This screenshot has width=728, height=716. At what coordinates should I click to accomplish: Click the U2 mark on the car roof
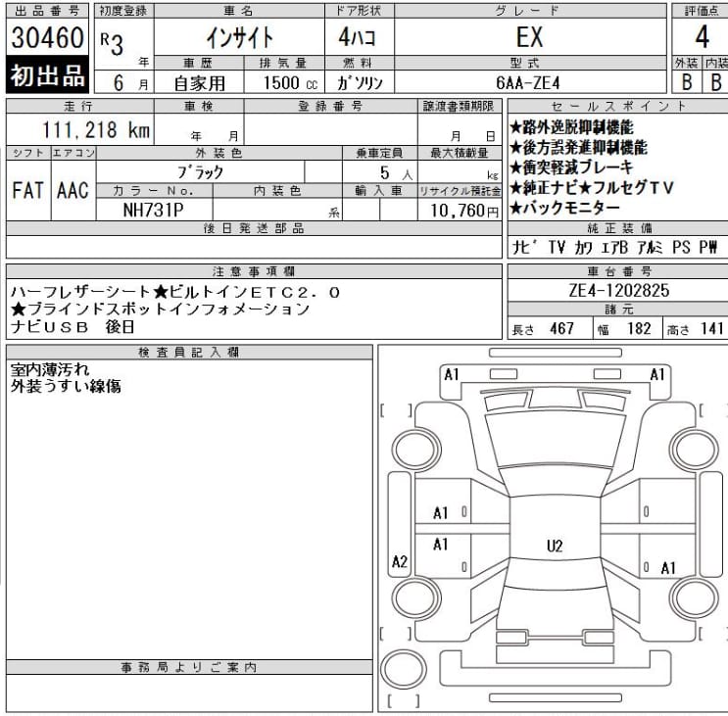[x=555, y=547]
